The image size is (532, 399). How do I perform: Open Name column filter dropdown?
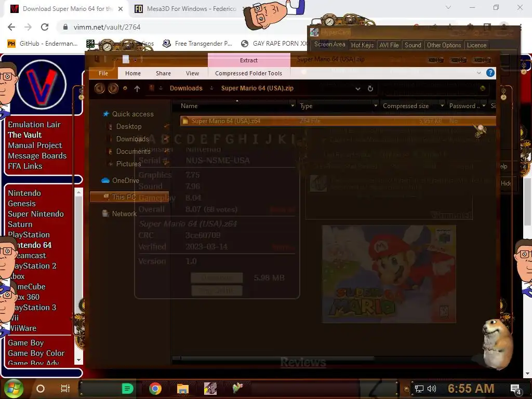292,106
